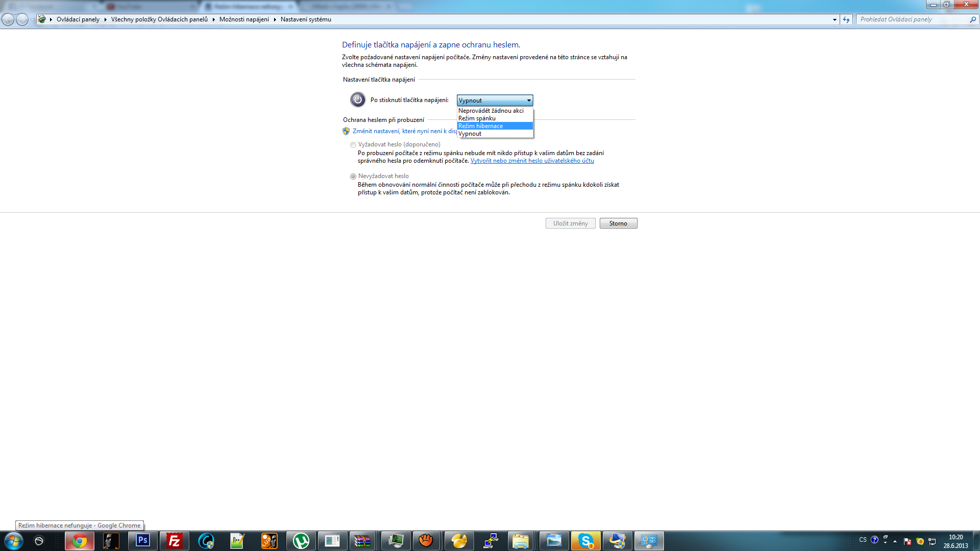
Task: Expand the breadcrumb arrow after "Možnosti napájení"
Action: [275, 19]
